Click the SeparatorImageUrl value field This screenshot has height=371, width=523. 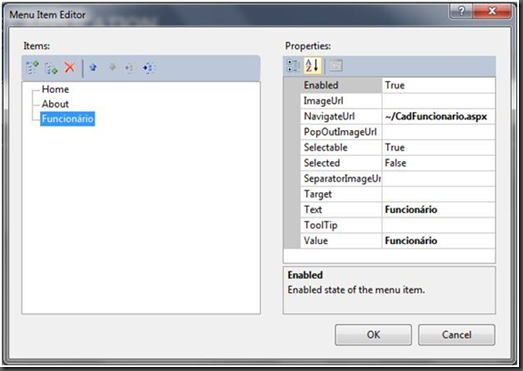point(438,178)
